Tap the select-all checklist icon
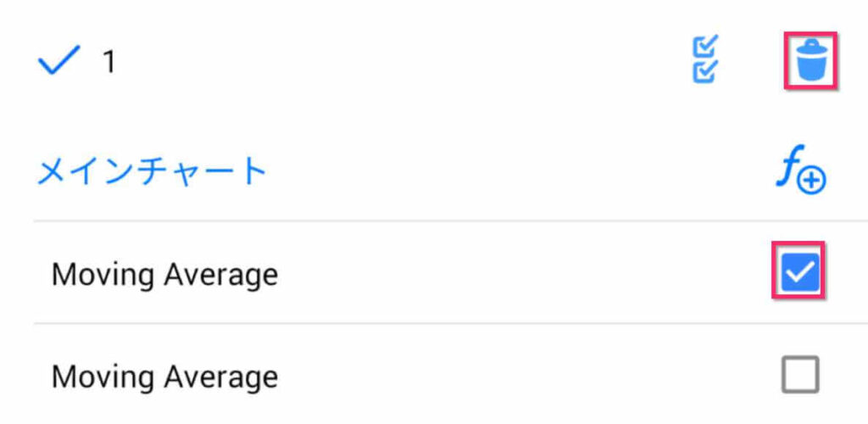This screenshot has width=868, height=424. point(705,60)
